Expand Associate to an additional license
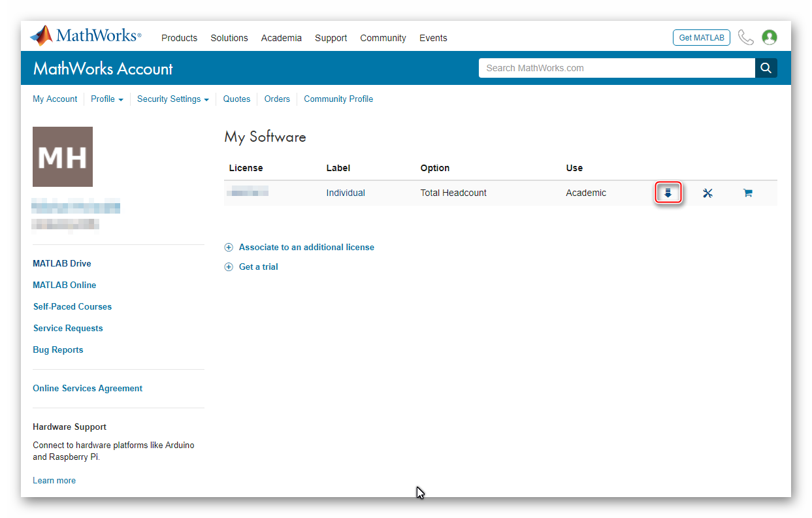Screen dimensions: 812x518 [x=306, y=248]
